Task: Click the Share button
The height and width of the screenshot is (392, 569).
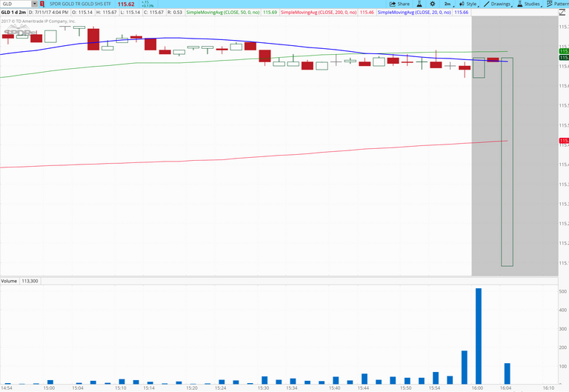Action: point(399,4)
